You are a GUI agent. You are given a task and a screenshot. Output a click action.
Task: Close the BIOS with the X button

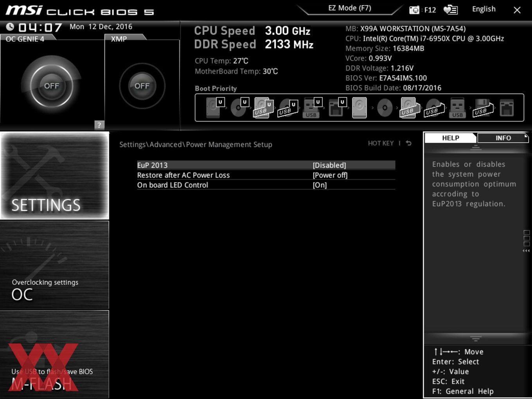point(517,10)
